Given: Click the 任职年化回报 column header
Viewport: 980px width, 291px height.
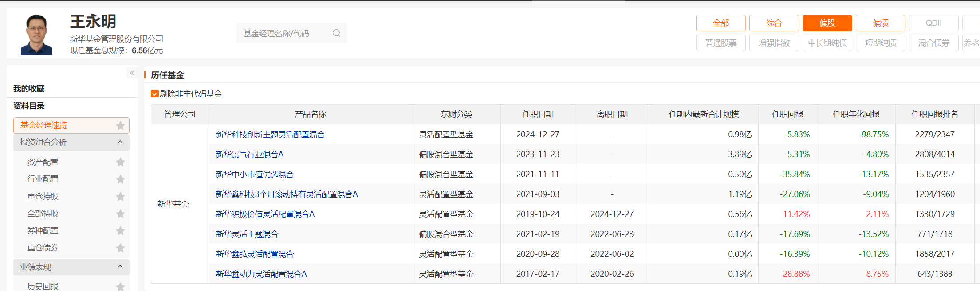Looking at the screenshot, I should [856, 114].
